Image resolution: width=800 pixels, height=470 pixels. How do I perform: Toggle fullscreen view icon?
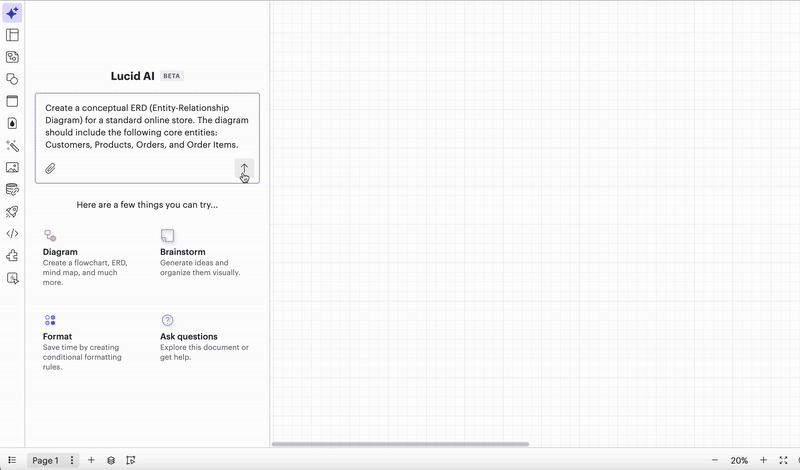[783, 460]
